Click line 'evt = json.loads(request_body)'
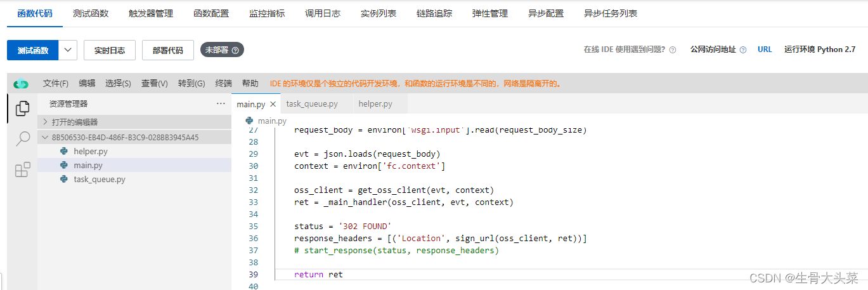This screenshot has width=868, height=290. pyautogui.click(x=367, y=154)
